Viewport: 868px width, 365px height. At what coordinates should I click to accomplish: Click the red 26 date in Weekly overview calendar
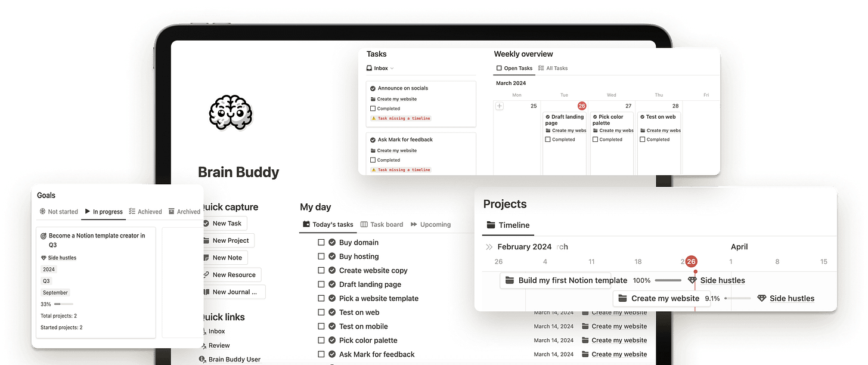click(582, 106)
